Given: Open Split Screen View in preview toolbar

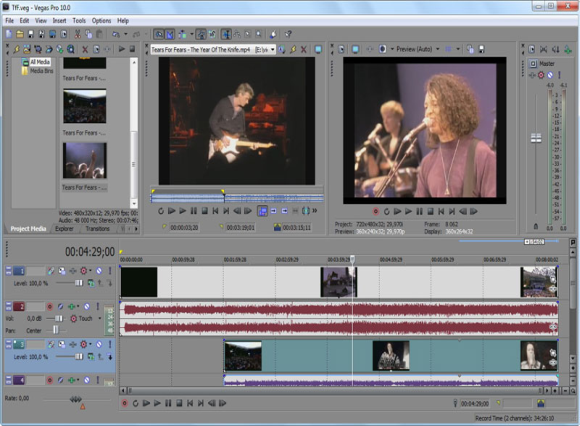Looking at the screenshot, I should [x=383, y=49].
